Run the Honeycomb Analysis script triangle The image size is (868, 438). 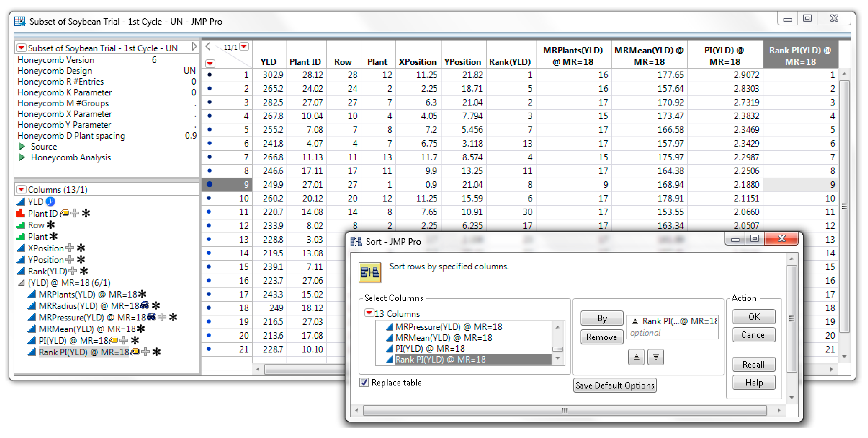pos(22,157)
